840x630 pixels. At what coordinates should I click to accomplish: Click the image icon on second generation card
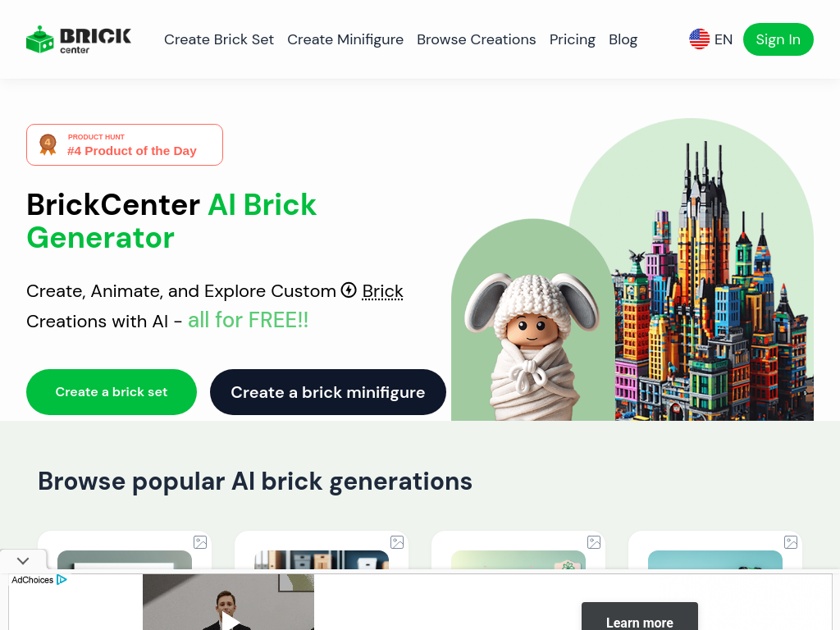(397, 542)
